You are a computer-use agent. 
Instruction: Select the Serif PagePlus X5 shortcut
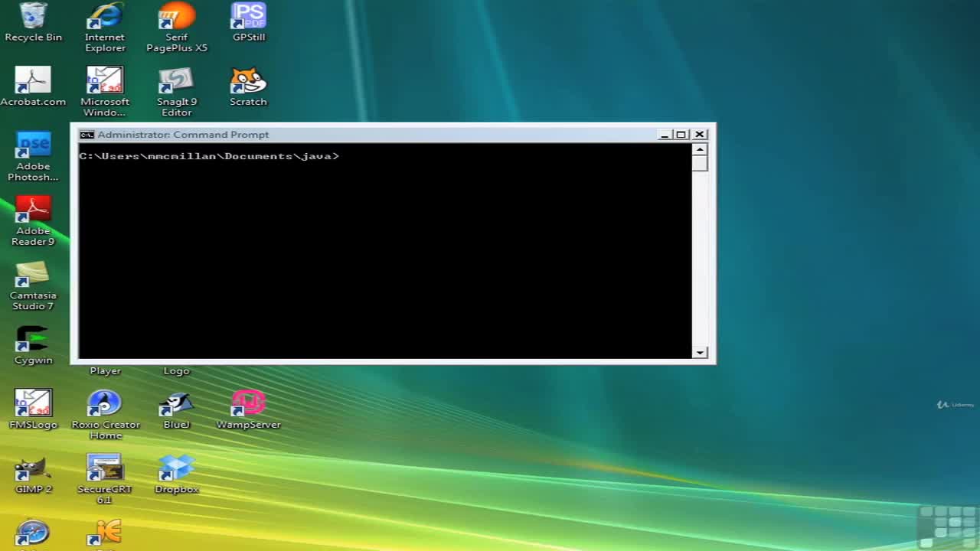click(x=177, y=28)
